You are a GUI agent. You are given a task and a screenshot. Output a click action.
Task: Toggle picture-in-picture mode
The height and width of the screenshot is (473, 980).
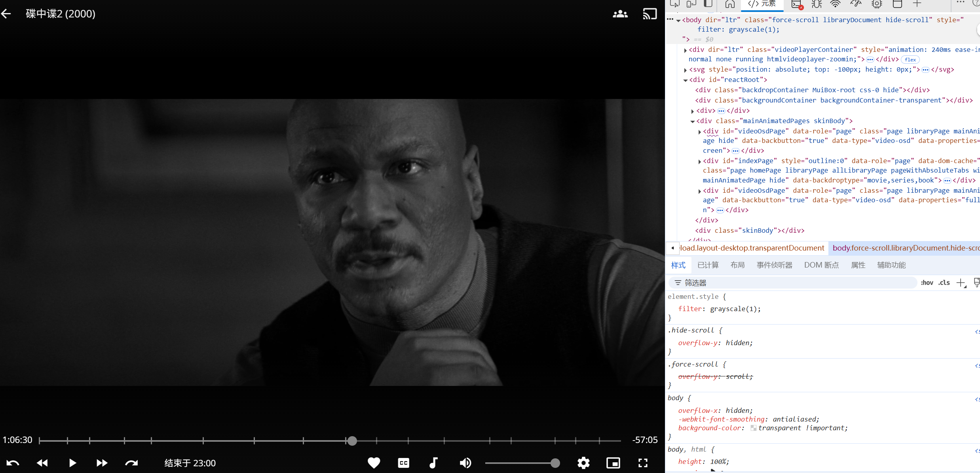point(613,463)
